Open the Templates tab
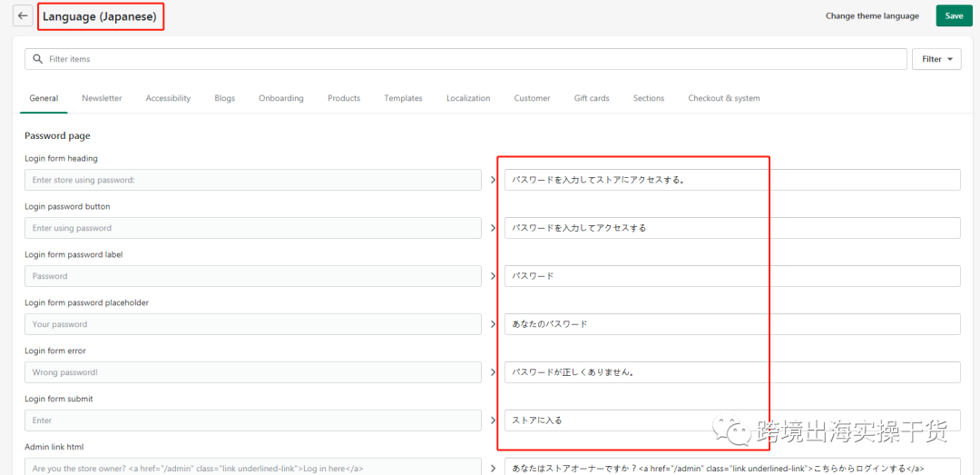Image resolution: width=980 pixels, height=475 pixels. click(x=403, y=98)
